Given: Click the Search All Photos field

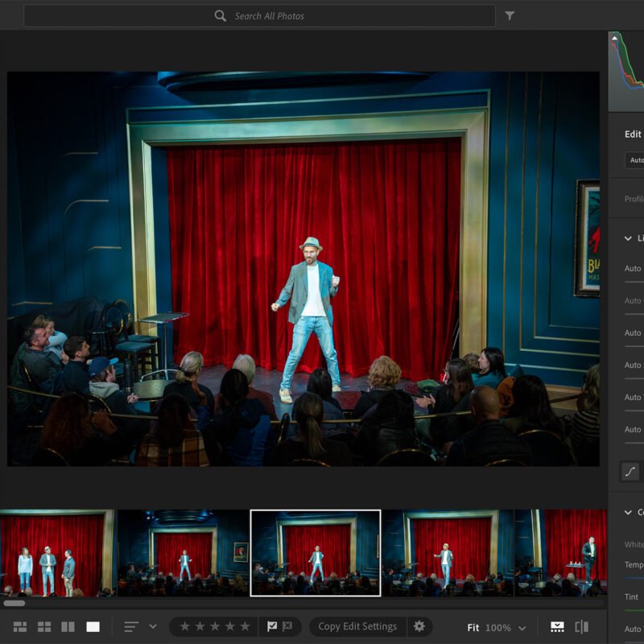Looking at the screenshot, I should (x=259, y=16).
